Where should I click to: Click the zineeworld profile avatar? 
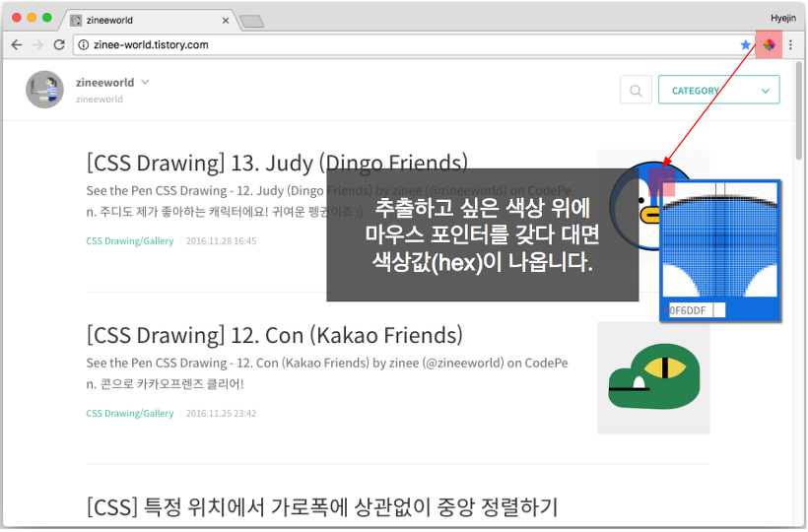click(x=45, y=90)
